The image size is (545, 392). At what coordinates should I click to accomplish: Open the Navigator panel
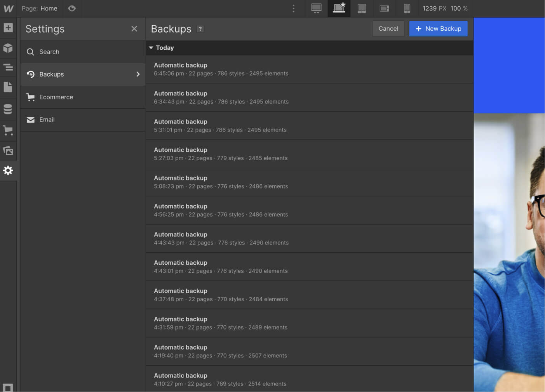click(9, 67)
